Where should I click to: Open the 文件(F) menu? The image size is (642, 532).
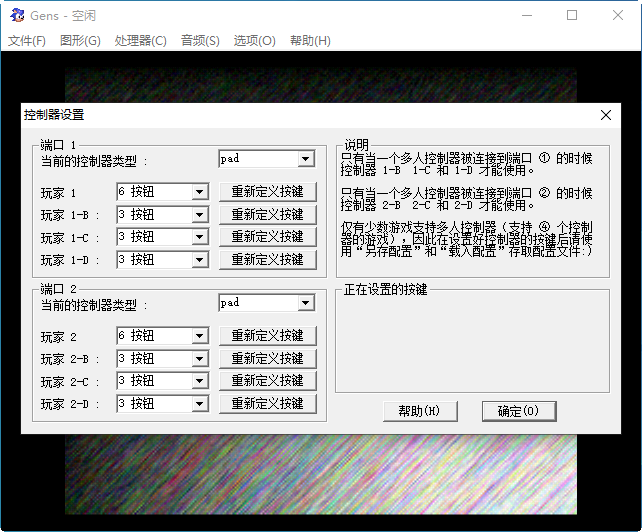coord(27,41)
